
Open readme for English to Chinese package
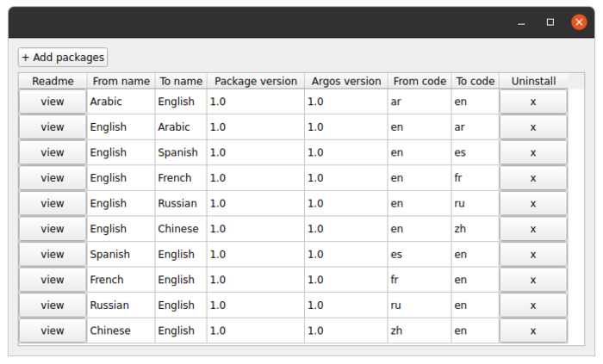click(x=53, y=229)
